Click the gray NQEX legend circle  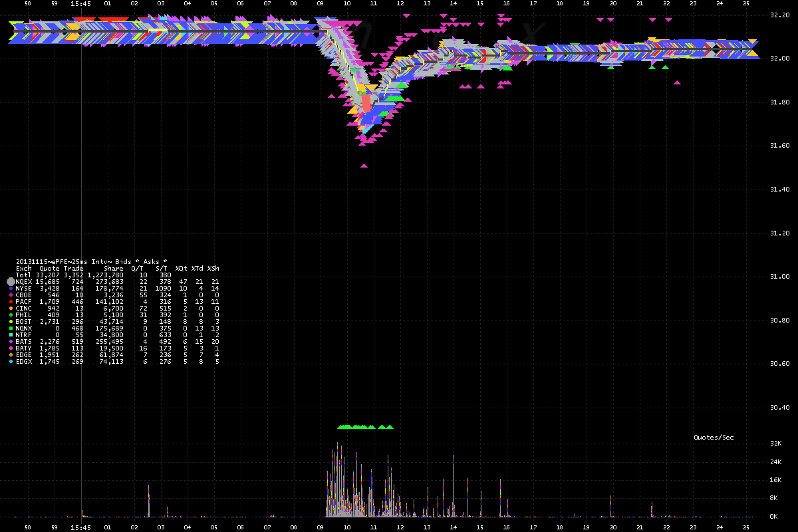click(10, 282)
